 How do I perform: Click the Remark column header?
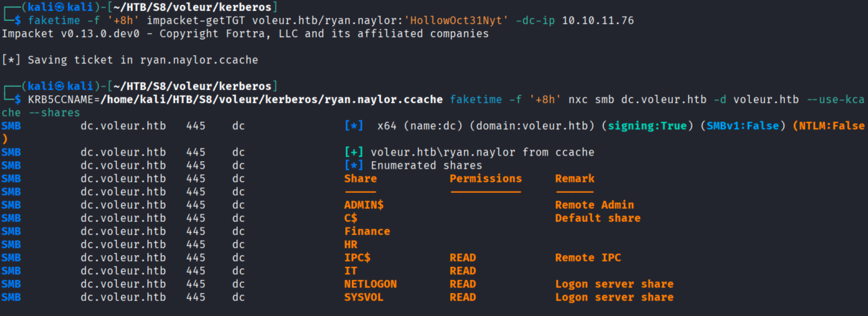tap(575, 178)
